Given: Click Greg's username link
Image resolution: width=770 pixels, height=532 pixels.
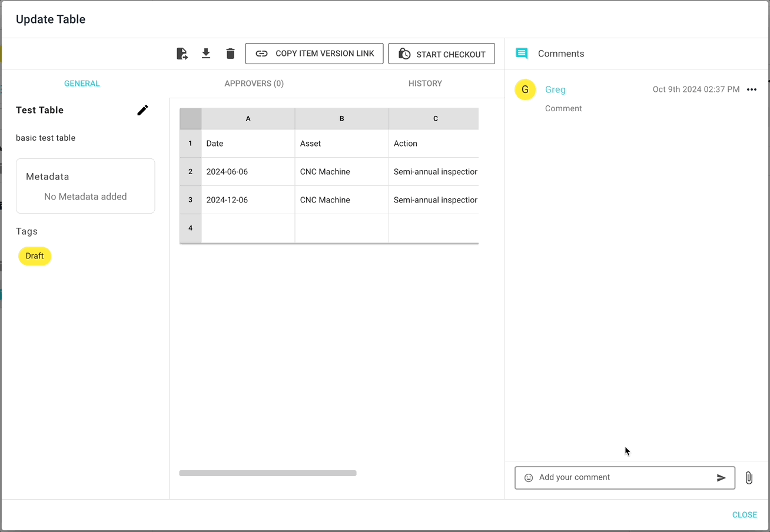Looking at the screenshot, I should click(x=555, y=89).
